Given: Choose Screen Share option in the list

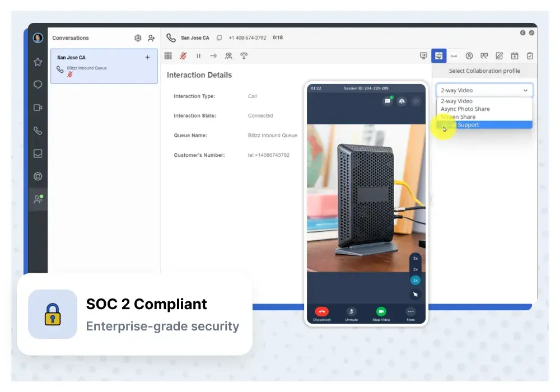Looking at the screenshot, I should (x=484, y=116).
